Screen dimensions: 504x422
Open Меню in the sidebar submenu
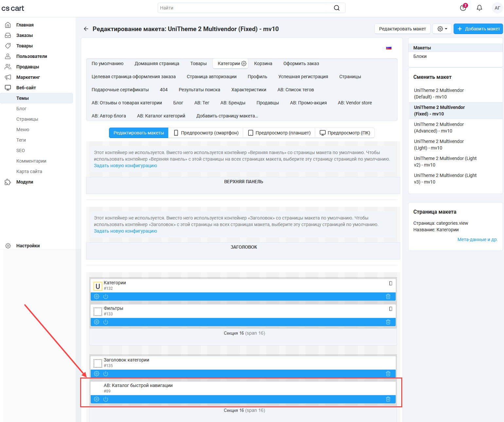23,130
